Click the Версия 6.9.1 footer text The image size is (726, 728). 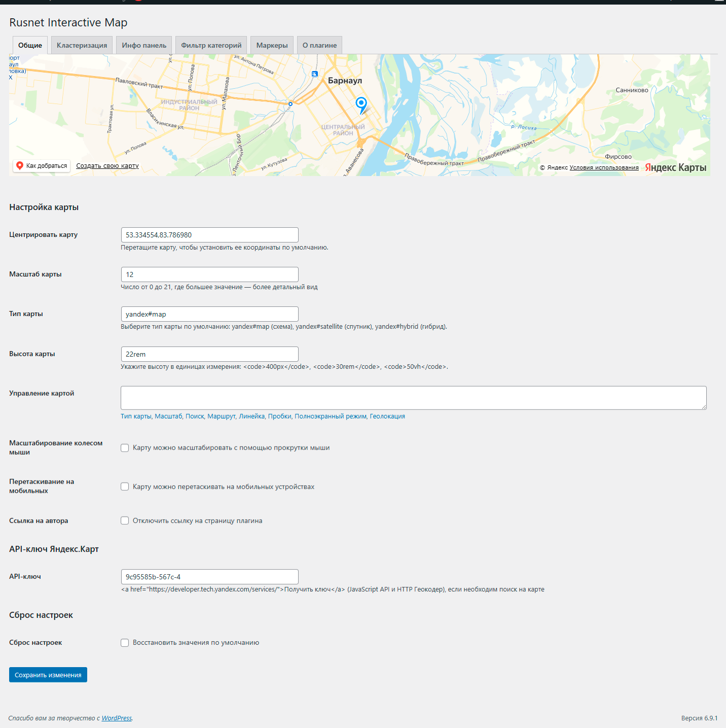[x=700, y=718]
